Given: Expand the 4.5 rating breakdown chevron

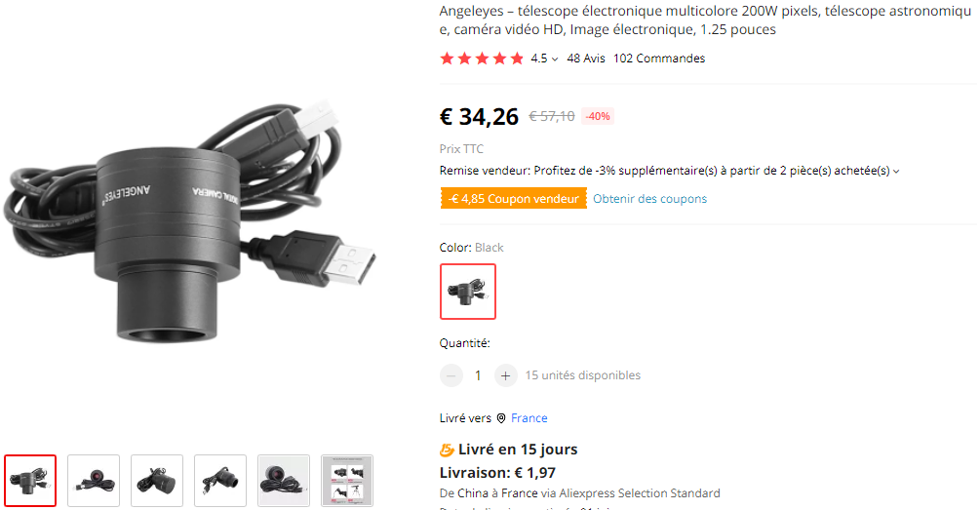Looking at the screenshot, I should coord(555,59).
